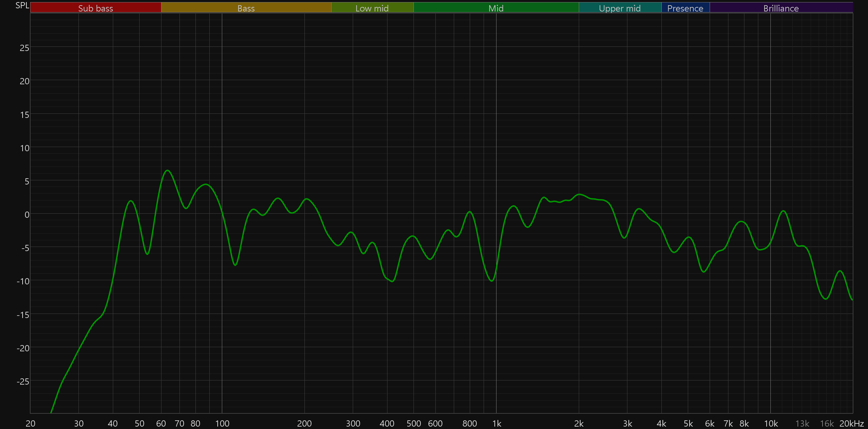868x429 pixels.
Task: Click the Upper mid band header
Action: tap(620, 8)
